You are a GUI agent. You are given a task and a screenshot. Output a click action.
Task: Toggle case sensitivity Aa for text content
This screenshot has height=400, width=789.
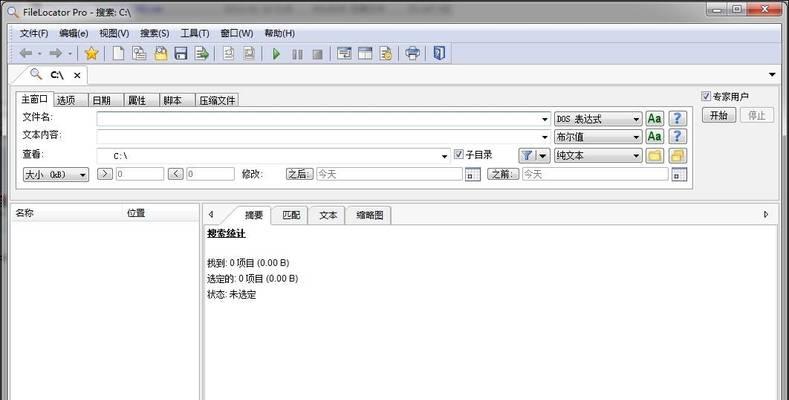655,136
